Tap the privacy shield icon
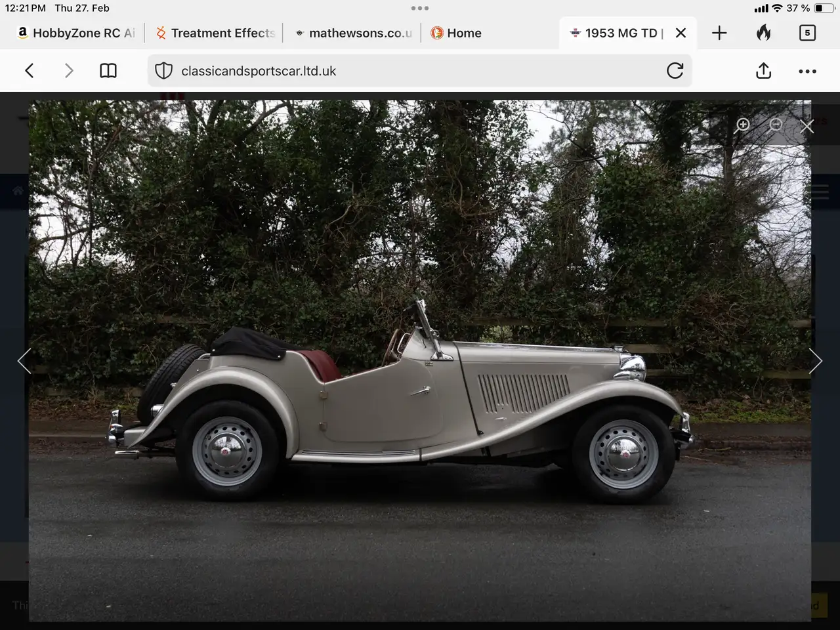Image resolution: width=840 pixels, height=630 pixels. click(x=163, y=71)
